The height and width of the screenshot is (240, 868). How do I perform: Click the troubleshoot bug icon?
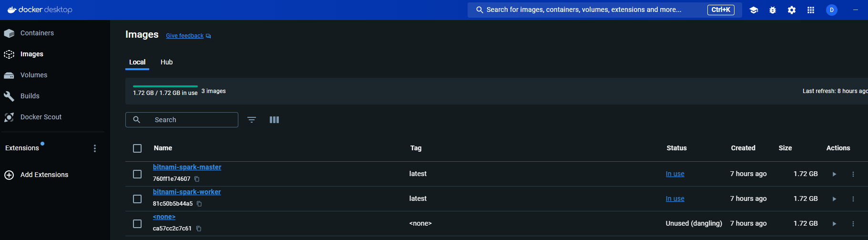coord(773,10)
